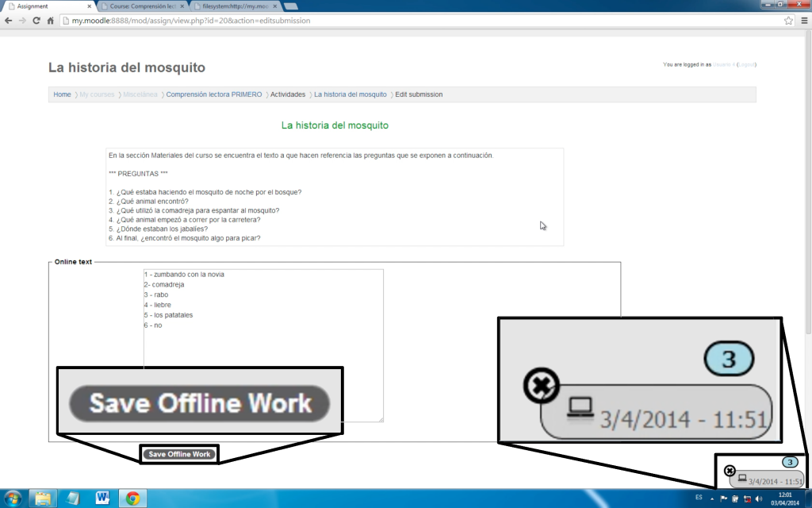Open La historia del mosquito breadcrumb

click(x=350, y=94)
